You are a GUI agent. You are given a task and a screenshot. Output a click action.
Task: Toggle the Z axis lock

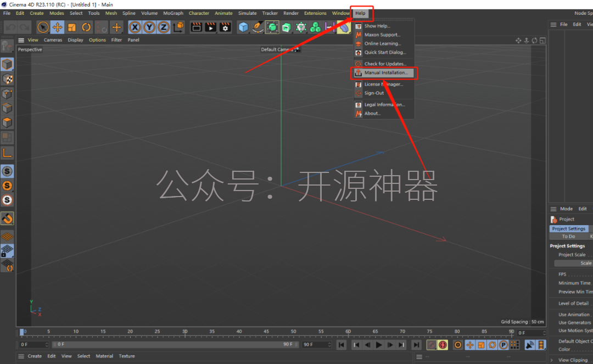point(164,27)
